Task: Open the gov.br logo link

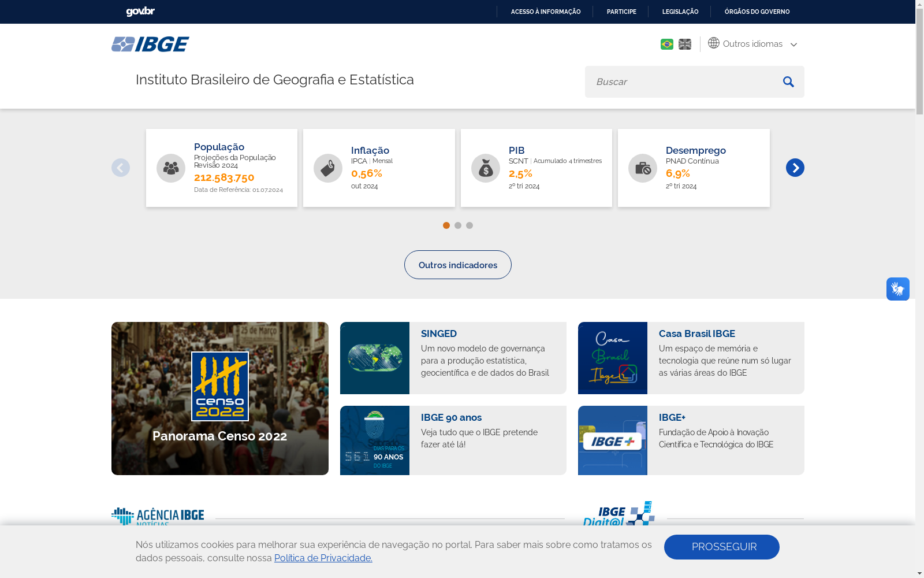Action: pos(140,12)
